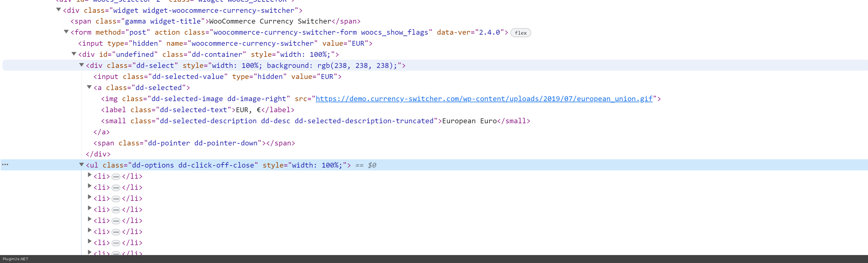This screenshot has height=263, width=868.
Task: Collapse the widget-woocommerce-currency-switcher div
Action: pos(59,10)
